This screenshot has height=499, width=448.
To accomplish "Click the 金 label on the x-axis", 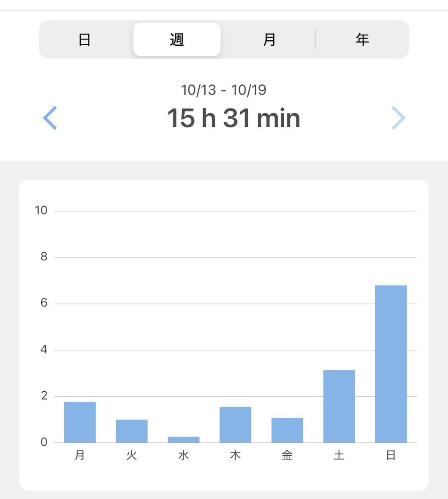I will pos(287,455).
